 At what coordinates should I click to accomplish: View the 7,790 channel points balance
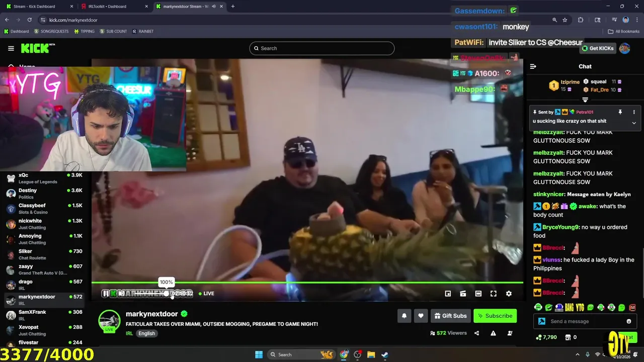546,337
